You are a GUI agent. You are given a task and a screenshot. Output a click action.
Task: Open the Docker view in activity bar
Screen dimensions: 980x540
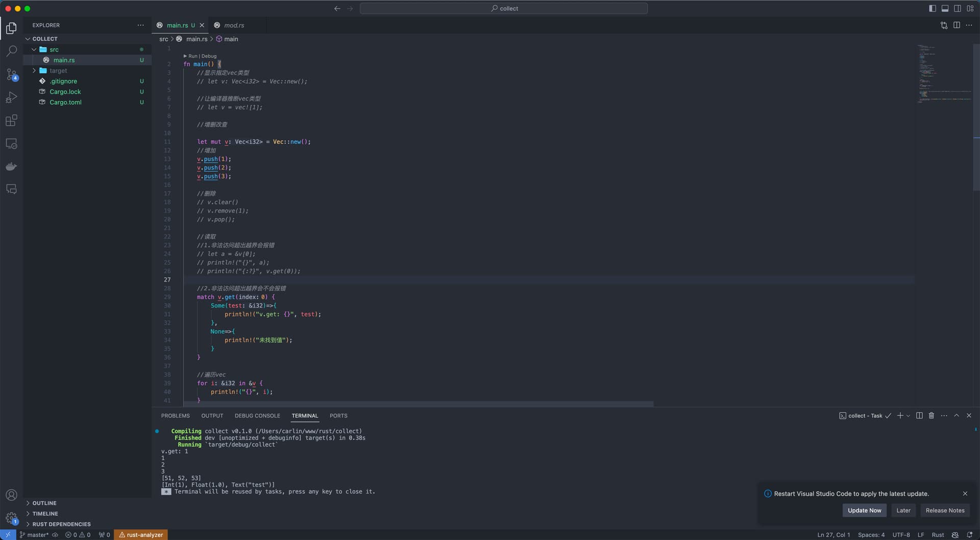point(11,167)
